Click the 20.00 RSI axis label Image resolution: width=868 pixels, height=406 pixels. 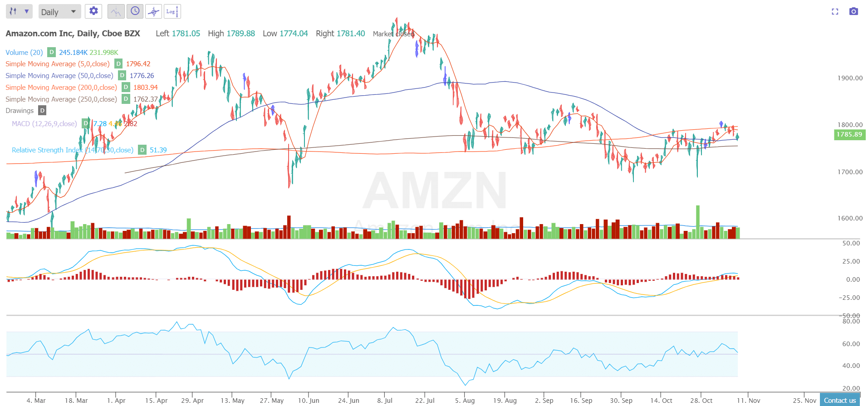point(851,388)
